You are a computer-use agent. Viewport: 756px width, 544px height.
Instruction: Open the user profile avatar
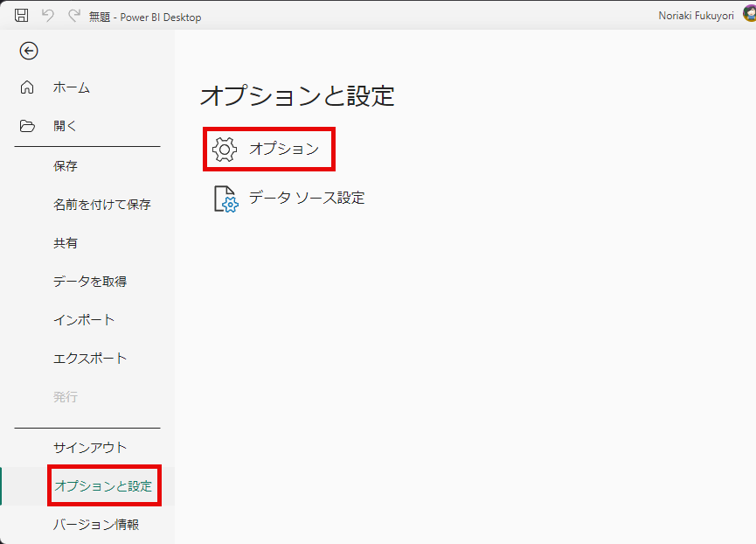coord(749,13)
